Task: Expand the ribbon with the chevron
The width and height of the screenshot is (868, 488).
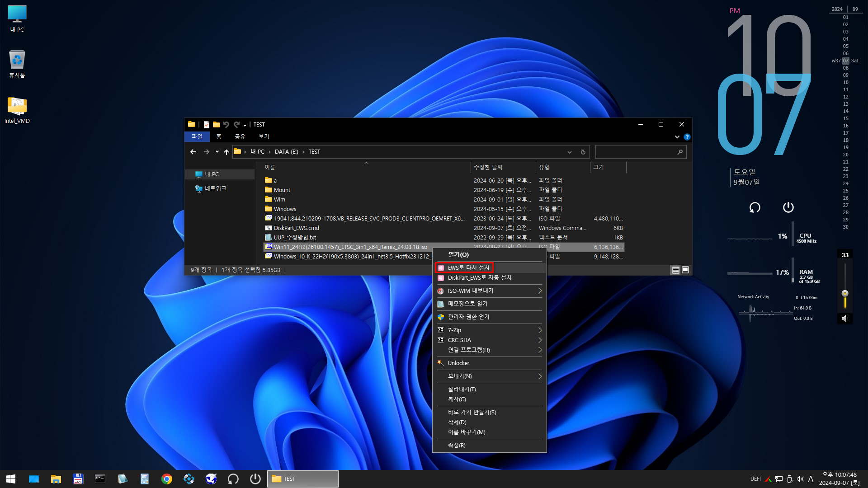Action: pyautogui.click(x=677, y=137)
